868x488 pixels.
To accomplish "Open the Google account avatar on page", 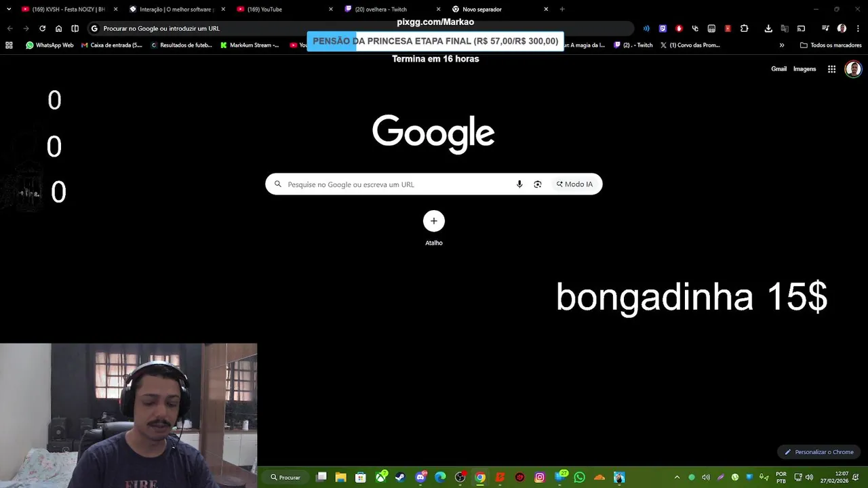I will [x=853, y=69].
